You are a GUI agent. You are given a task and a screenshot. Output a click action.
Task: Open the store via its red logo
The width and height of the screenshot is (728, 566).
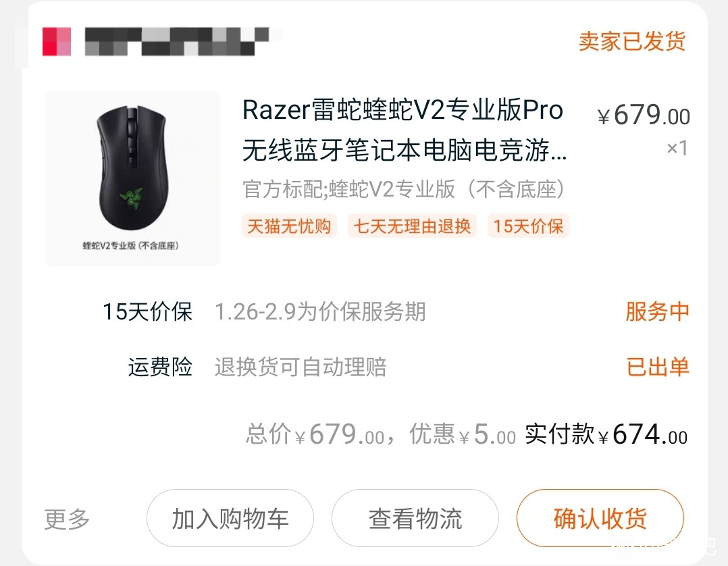click(x=57, y=41)
